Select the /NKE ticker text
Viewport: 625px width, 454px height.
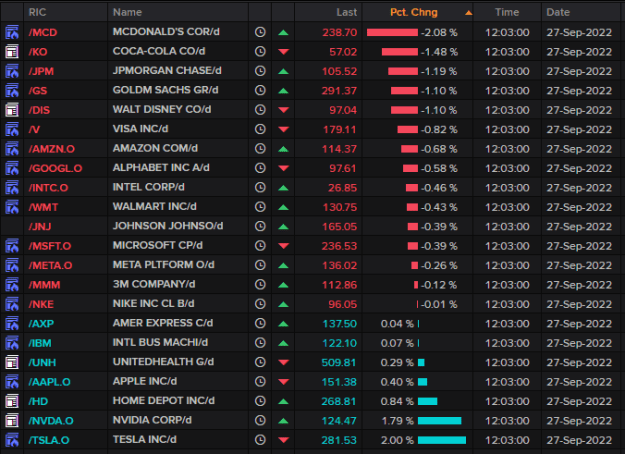41,304
